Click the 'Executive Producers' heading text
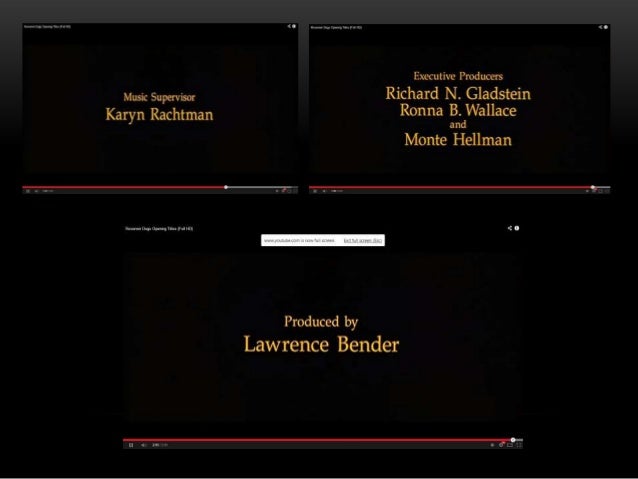Screen dimensions: 638x479 pyautogui.click(x=458, y=76)
